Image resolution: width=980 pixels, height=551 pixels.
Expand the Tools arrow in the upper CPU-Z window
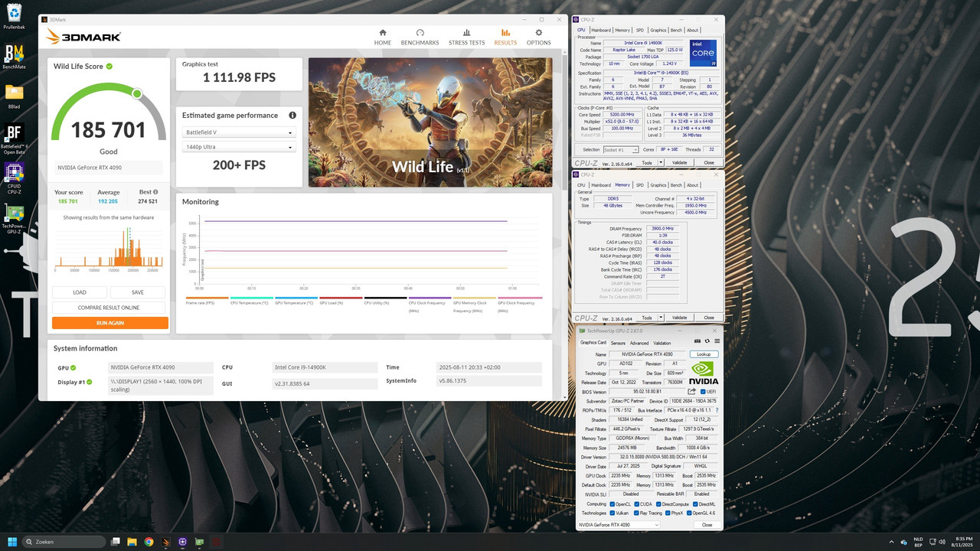[x=661, y=162]
